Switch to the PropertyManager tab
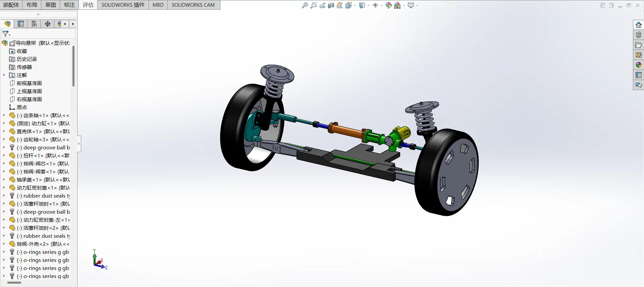 (x=21, y=24)
